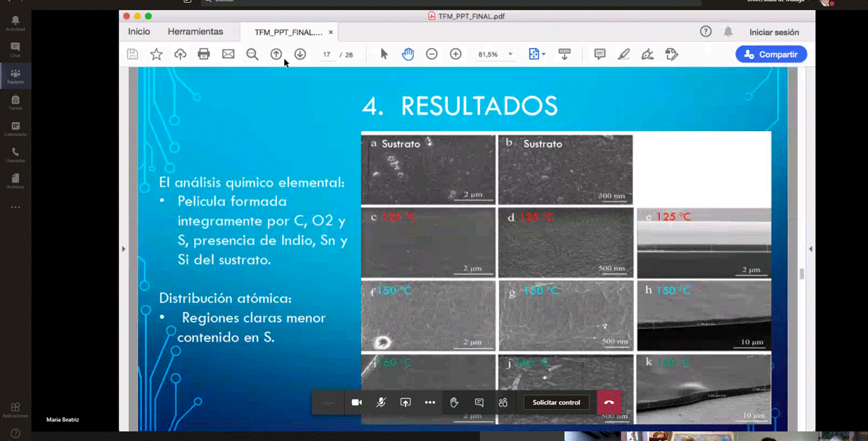Select the TFM_PPT_FINAL document tab

[x=288, y=32]
